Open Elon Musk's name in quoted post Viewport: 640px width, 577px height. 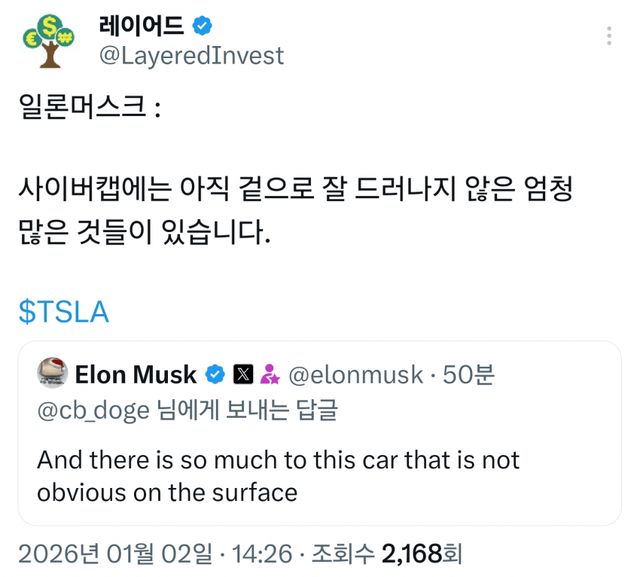pos(136,375)
